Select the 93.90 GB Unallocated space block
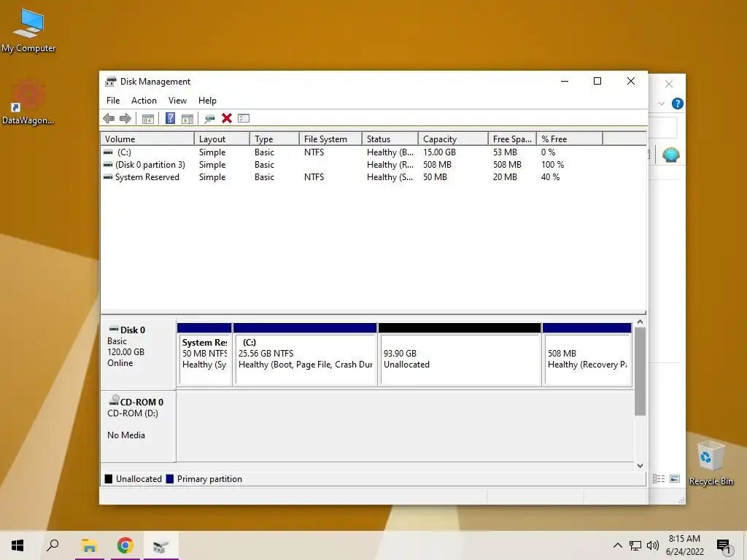 (x=460, y=354)
